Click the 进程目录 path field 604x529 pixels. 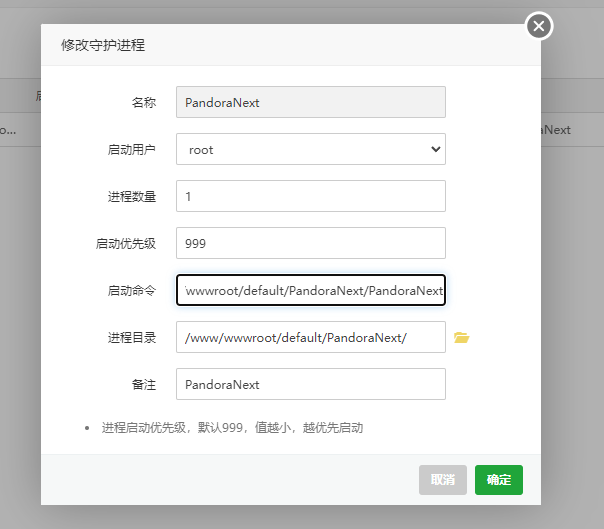coord(311,338)
